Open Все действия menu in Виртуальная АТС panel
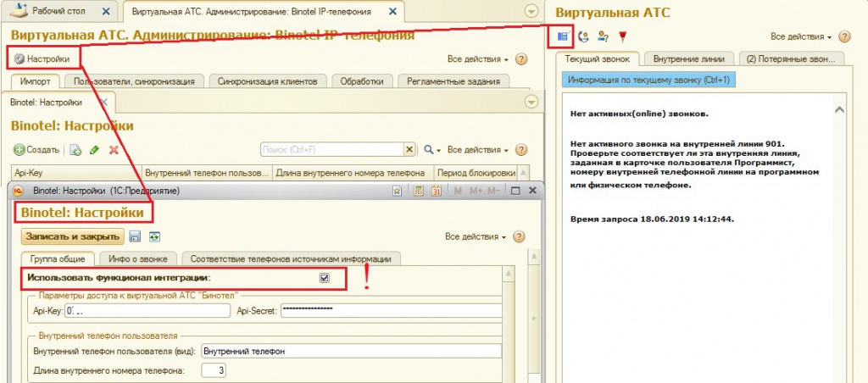Screen dimensions: 868x383 pos(801,37)
